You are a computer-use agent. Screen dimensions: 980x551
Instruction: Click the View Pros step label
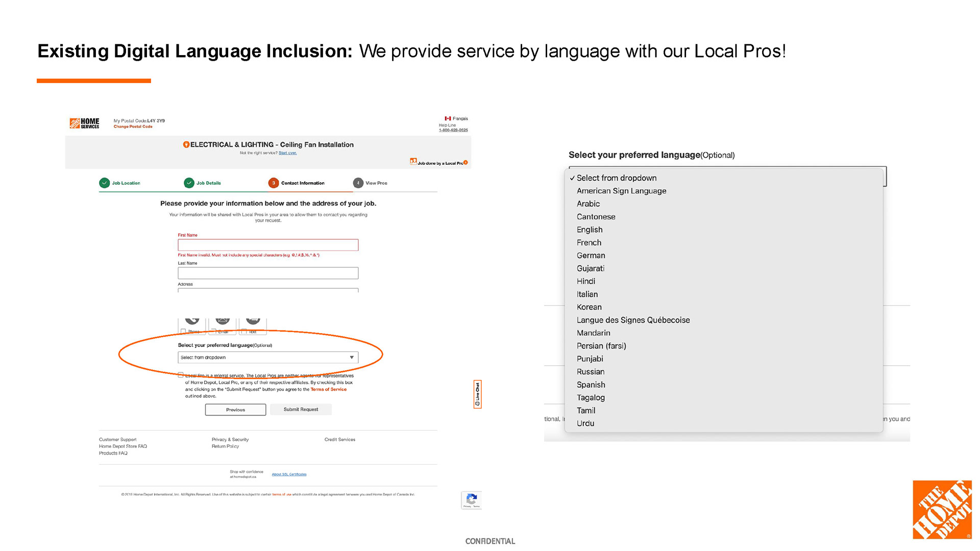(376, 183)
